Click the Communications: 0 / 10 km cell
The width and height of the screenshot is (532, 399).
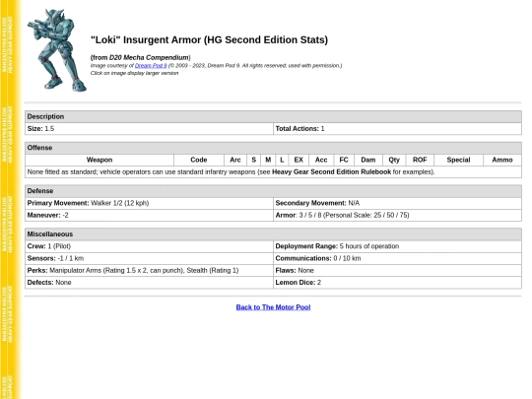397,258
